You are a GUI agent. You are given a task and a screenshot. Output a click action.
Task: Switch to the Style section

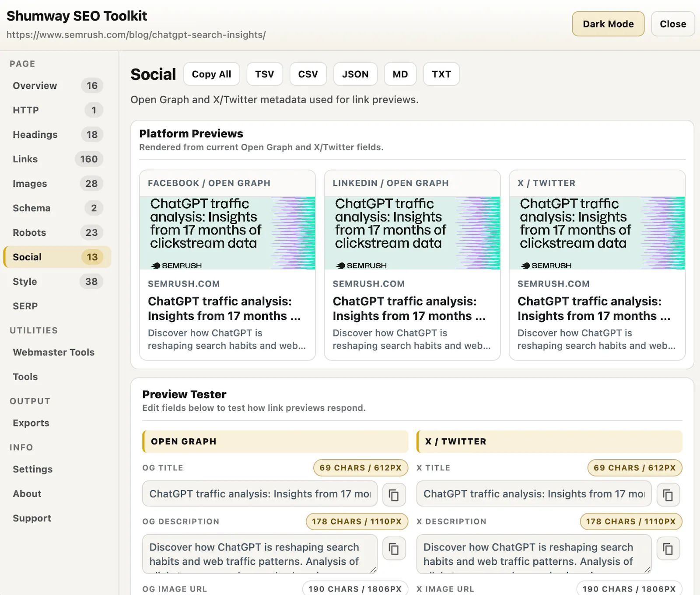tap(57, 282)
